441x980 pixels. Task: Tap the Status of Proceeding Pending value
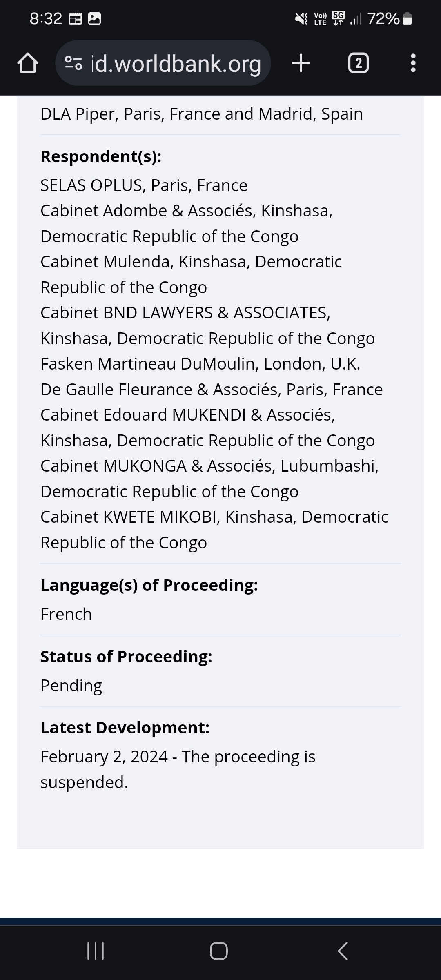71,686
